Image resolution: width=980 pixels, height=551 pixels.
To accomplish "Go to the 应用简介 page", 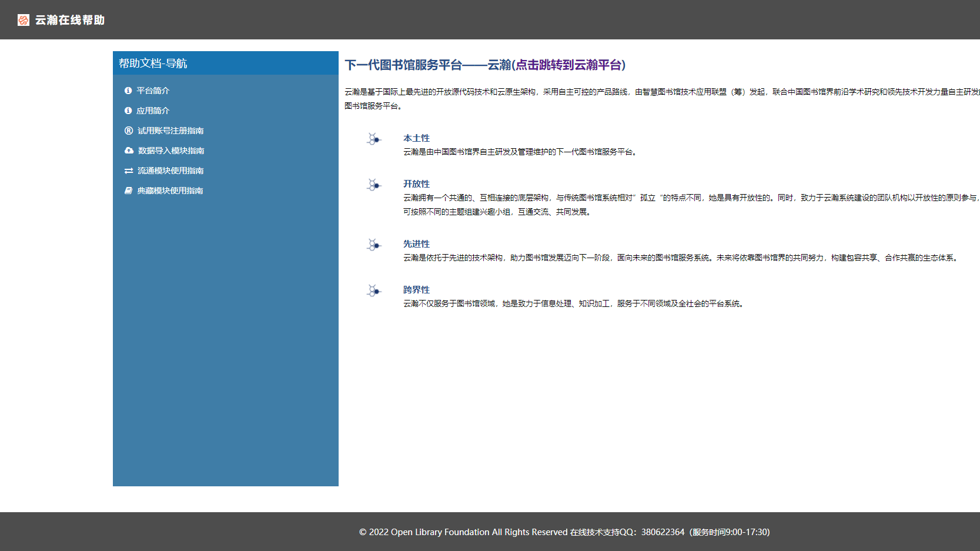I will pos(153,111).
